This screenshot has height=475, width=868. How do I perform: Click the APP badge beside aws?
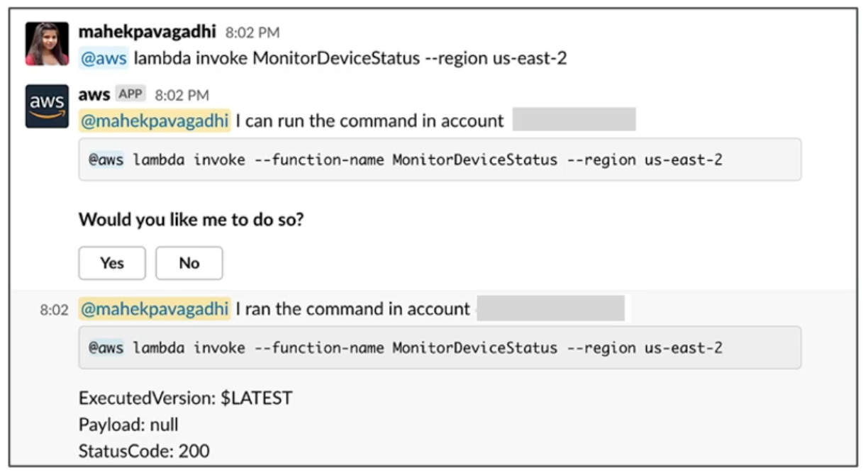pos(130,94)
